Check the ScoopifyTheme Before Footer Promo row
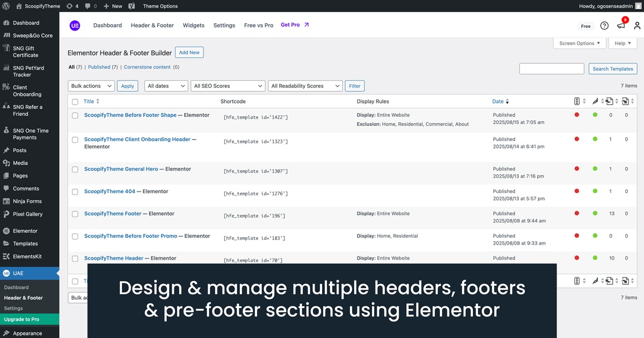Viewport: 644px width, 338px height. (75, 236)
